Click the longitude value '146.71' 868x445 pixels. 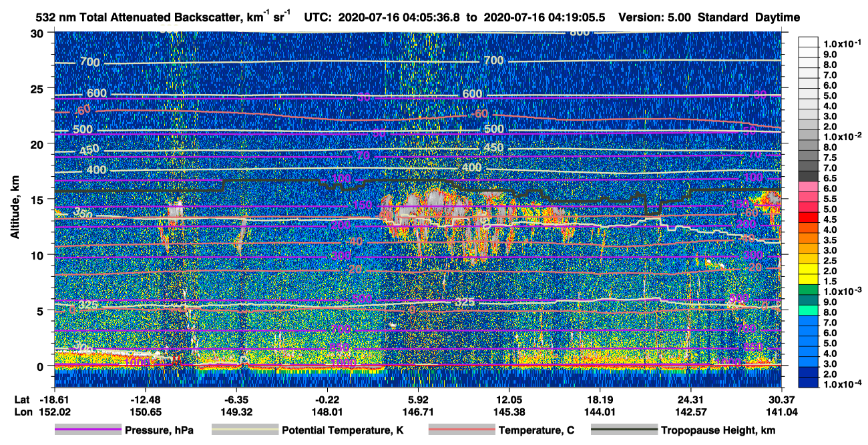[418, 412]
